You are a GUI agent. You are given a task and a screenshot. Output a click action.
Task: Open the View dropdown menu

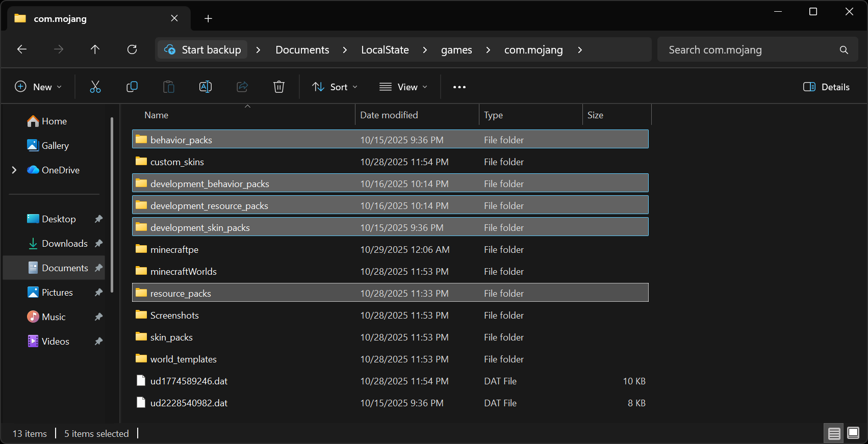pos(403,87)
